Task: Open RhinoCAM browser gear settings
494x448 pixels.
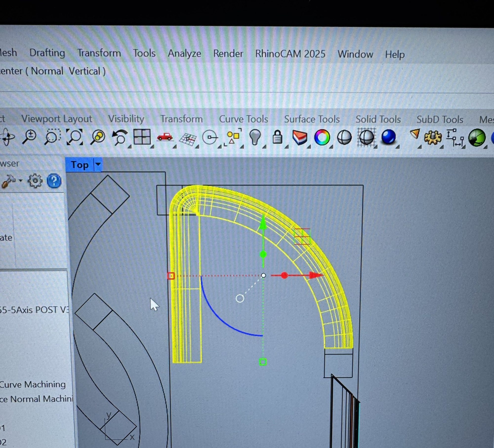Action: [35, 181]
